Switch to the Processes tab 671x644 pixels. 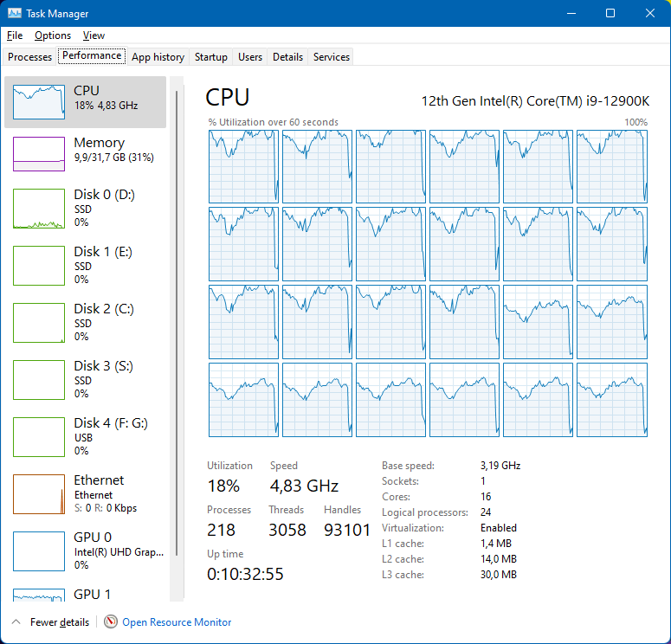(29, 57)
